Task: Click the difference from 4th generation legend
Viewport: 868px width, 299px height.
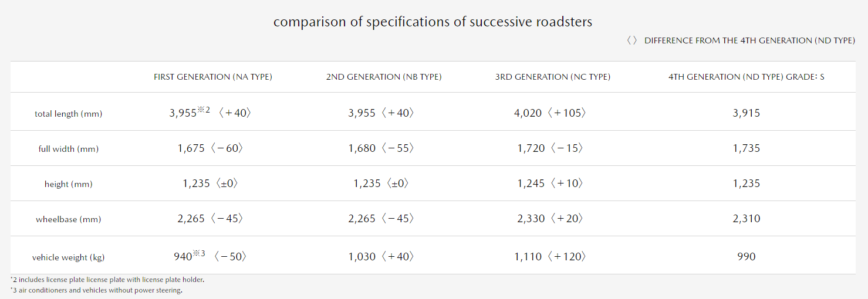Action: coord(740,40)
